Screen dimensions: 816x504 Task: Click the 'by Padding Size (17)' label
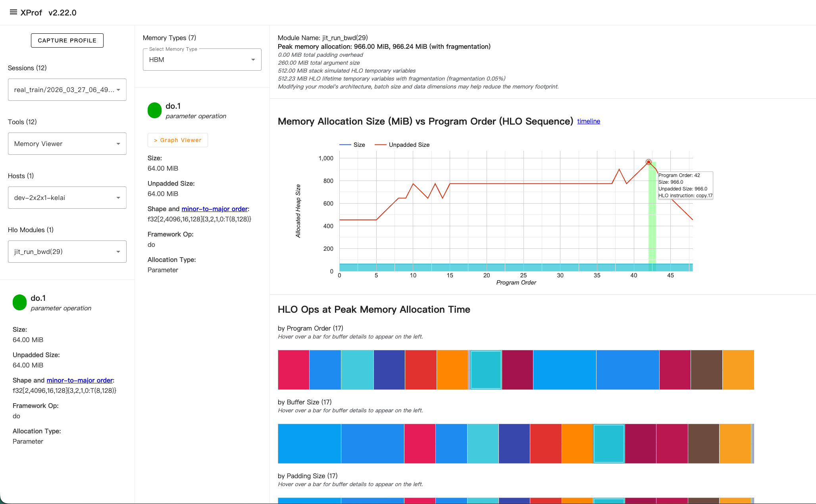click(308, 476)
